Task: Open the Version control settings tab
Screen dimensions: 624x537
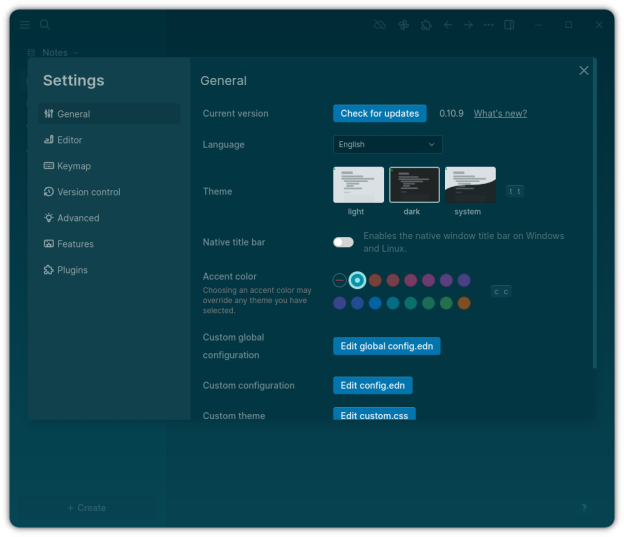Action: click(x=88, y=192)
